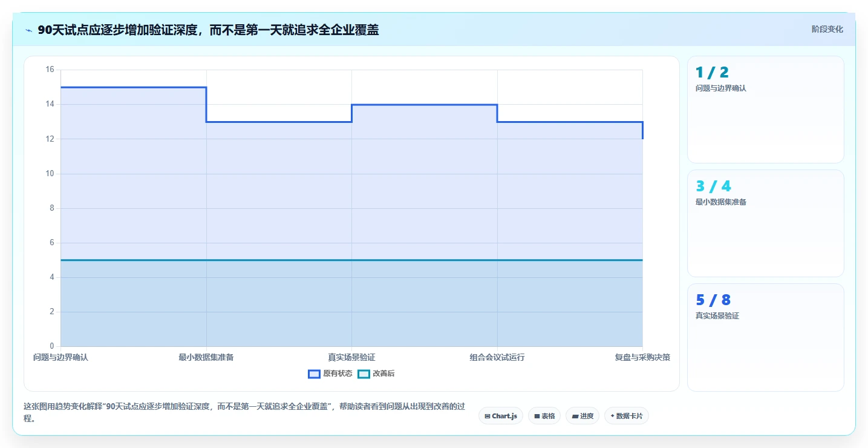Click the lightning icon beside the title

click(28, 30)
